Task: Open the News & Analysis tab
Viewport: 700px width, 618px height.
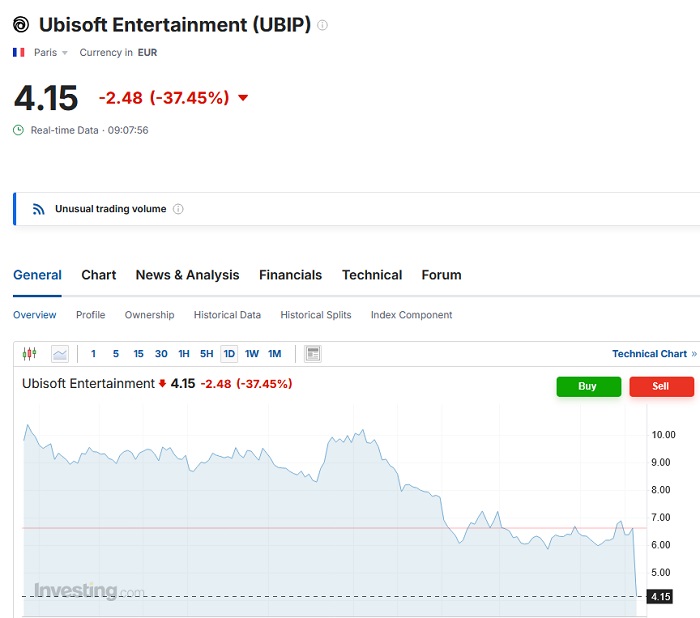Action: (187, 275)
